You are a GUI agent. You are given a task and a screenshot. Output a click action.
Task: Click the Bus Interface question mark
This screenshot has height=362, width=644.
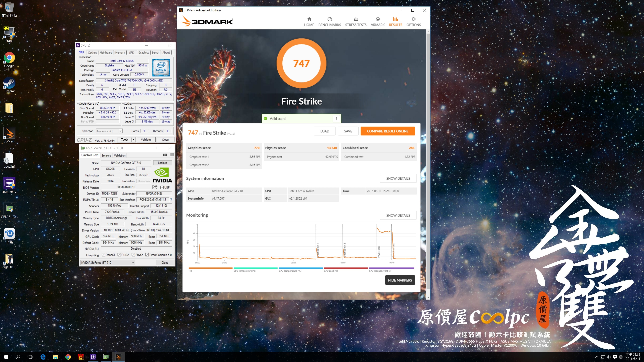point(171,200)
